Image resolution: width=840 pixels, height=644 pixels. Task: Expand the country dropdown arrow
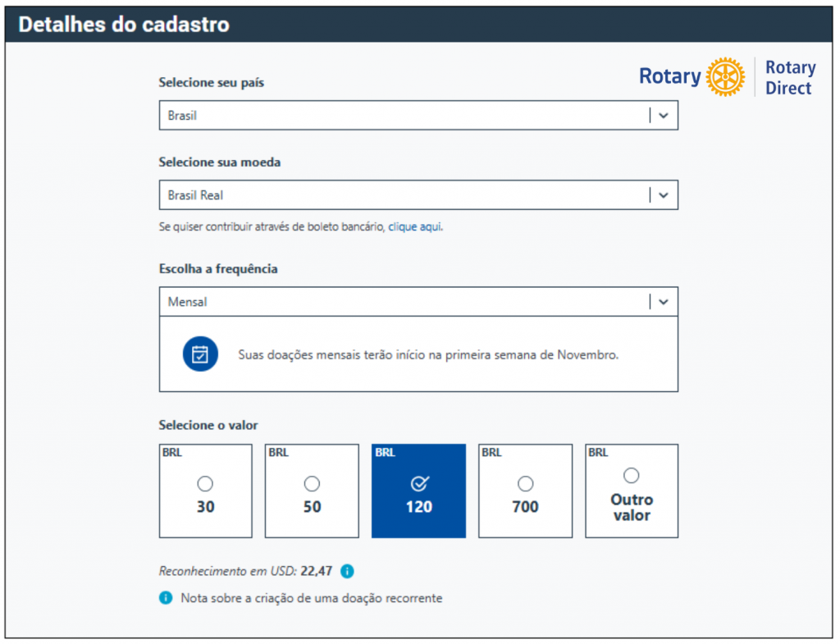tap(663, 116)
